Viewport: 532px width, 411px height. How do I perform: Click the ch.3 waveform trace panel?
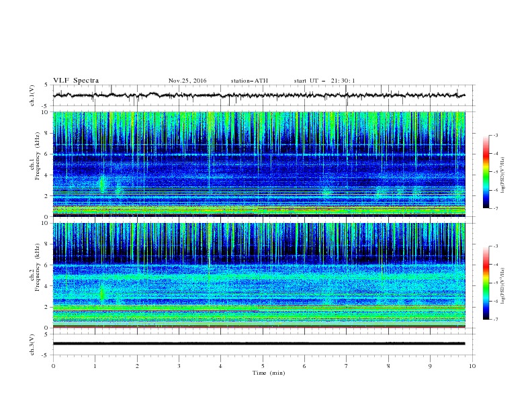click(263, 345)
